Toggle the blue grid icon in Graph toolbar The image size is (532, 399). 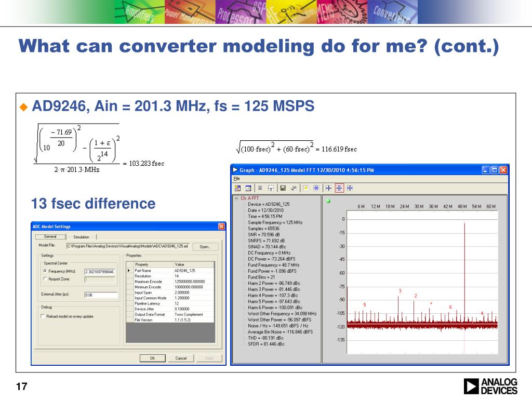coord(316,188)
